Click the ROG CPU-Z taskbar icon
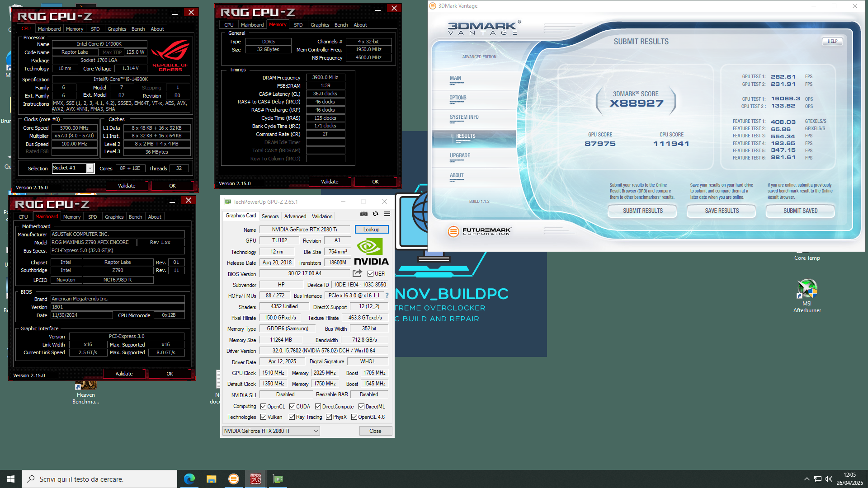The image size is (868, 488). tap(256, 479)
